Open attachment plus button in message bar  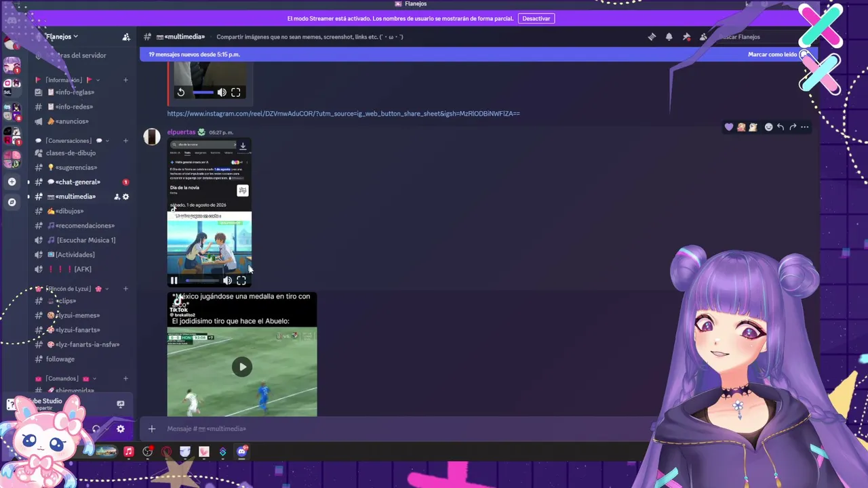152,428
